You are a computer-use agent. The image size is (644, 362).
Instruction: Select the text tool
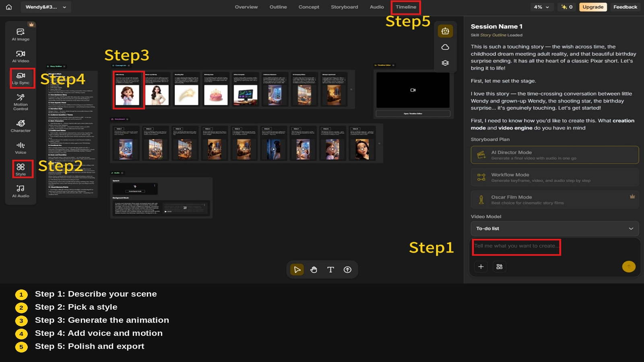[330, 269]
